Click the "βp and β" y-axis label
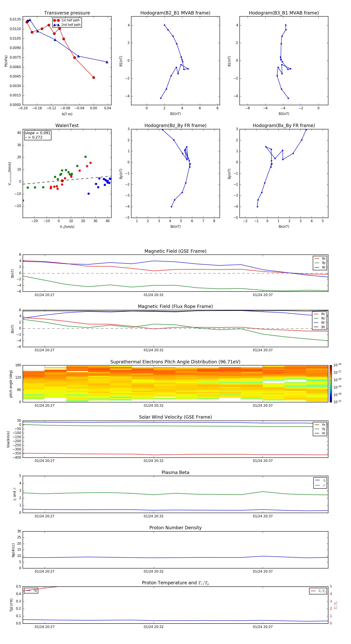The image size is (351, 644). pyautogui.click(x=14, y=494)
